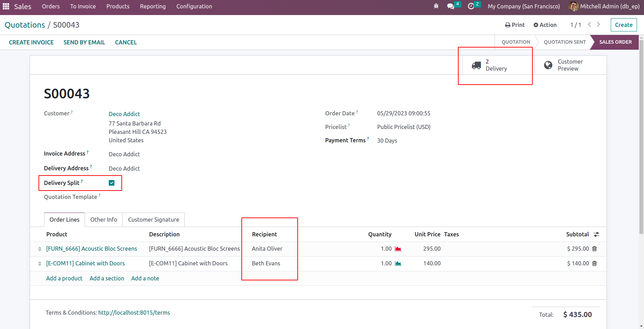644x329 pixels.
Task: Open Customer Preview globe button
Action: tap(571, 65)
